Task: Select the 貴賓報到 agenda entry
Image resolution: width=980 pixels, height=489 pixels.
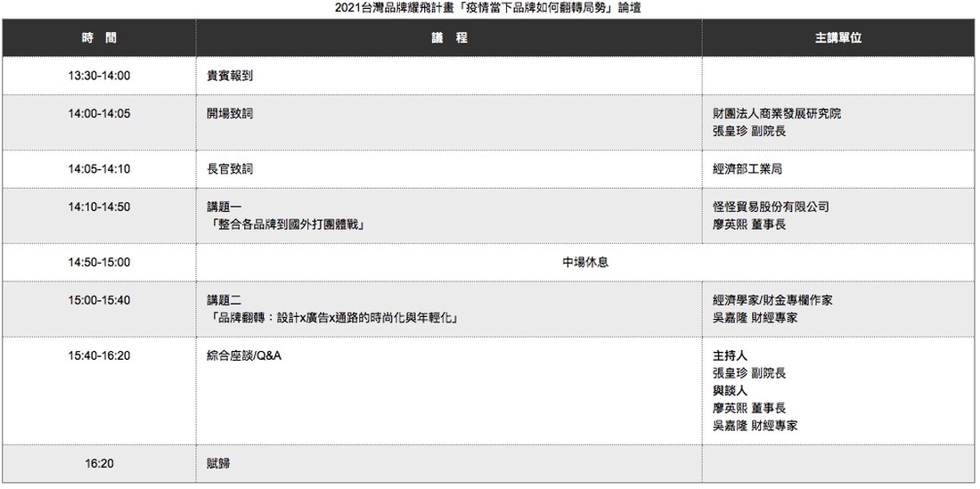Action: pos(230,76)
